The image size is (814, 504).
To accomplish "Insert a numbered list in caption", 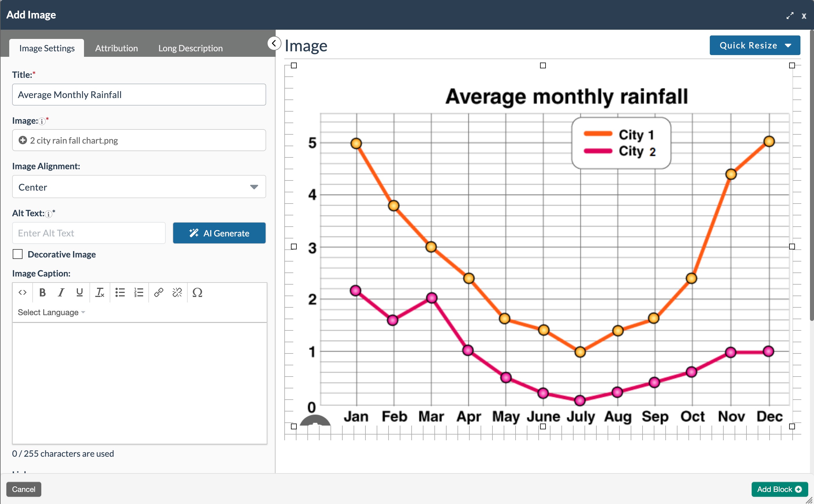I will [x=139, y=293].
